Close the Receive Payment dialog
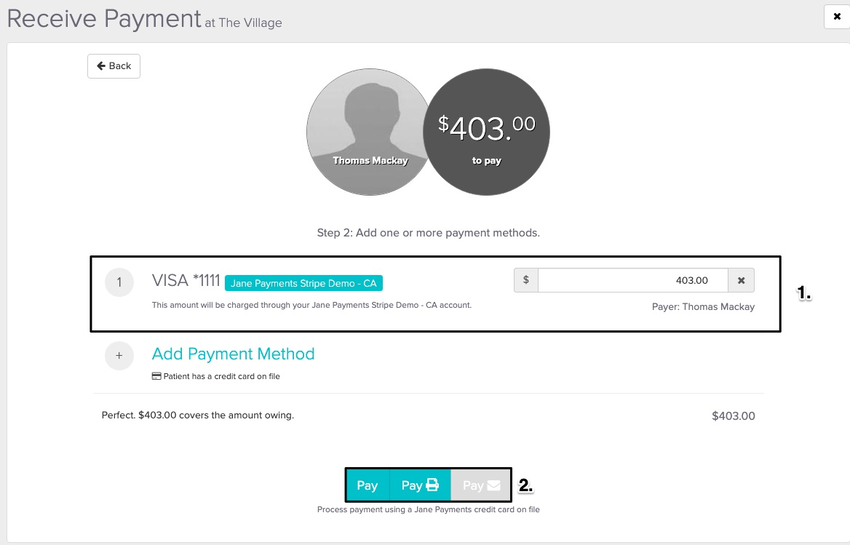This screenshot has height=545, width=850. (836, 17)
